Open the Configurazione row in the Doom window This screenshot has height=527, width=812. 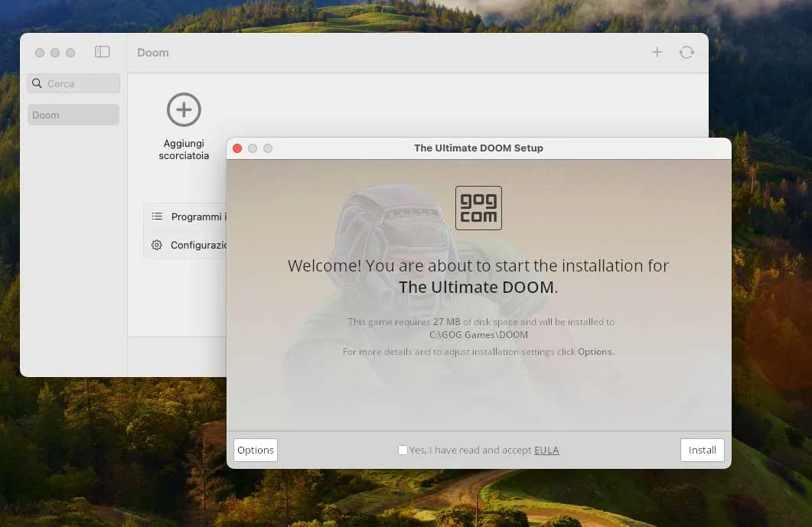[x=185, y=245]
